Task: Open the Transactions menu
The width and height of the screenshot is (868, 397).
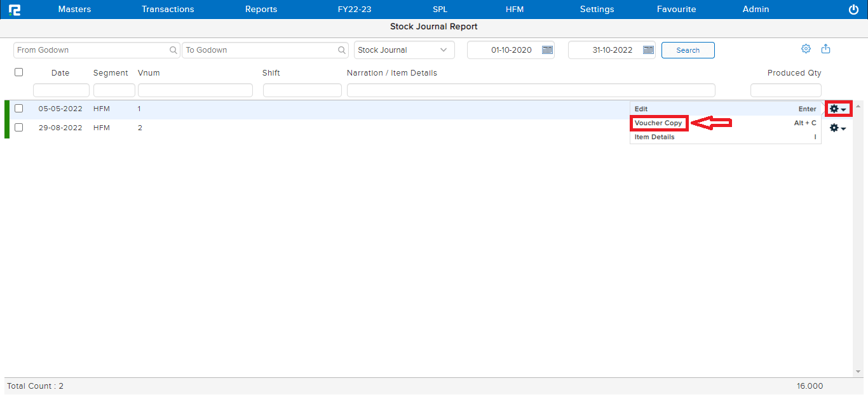Action: [168, 10]
